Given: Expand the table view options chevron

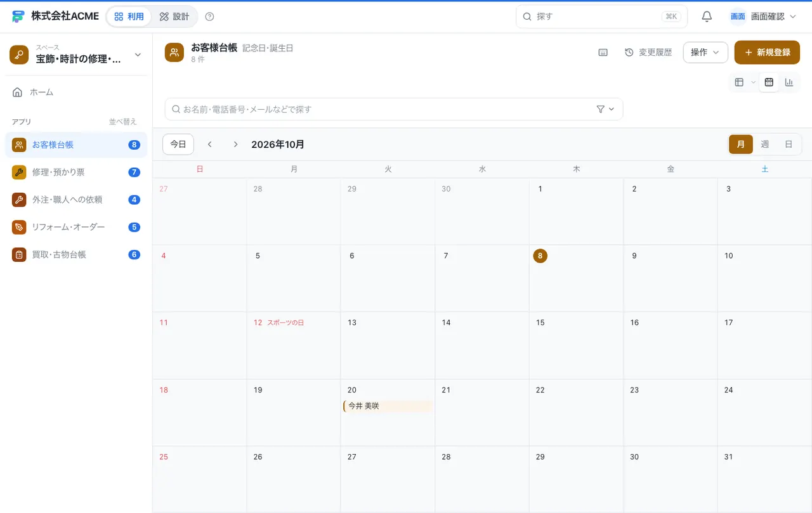Looking at the screenshot, I should pos(754,82).
